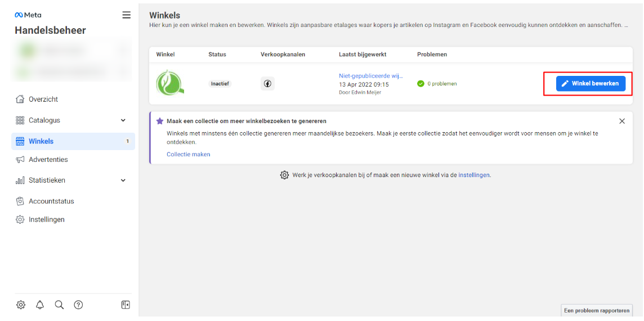Open settings gear in bottom toolbar
Screen dimensions: 644x321
click(x=21, y=305)
